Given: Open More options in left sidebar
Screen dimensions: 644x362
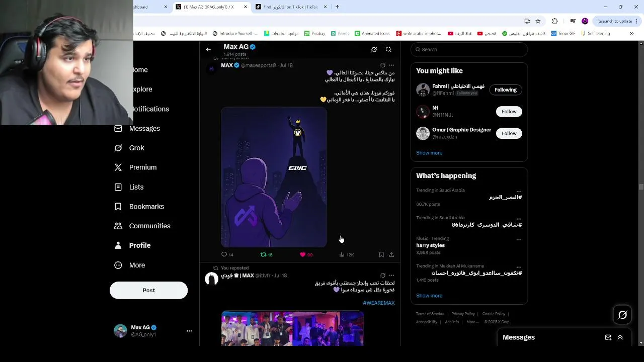Looking at the screenshot, I should pyautogui.click(x=130, y=265).
